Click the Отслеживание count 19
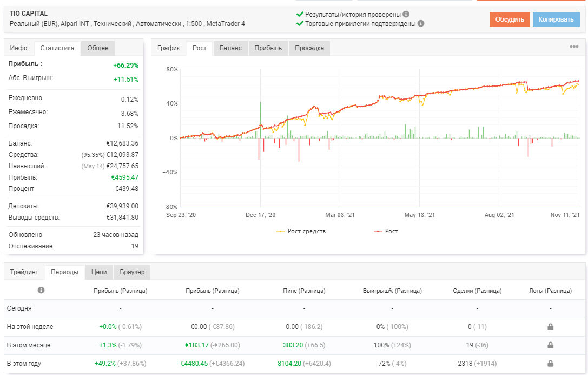Image resolution: width=588 pixels, height=375 pixels. 135,246
